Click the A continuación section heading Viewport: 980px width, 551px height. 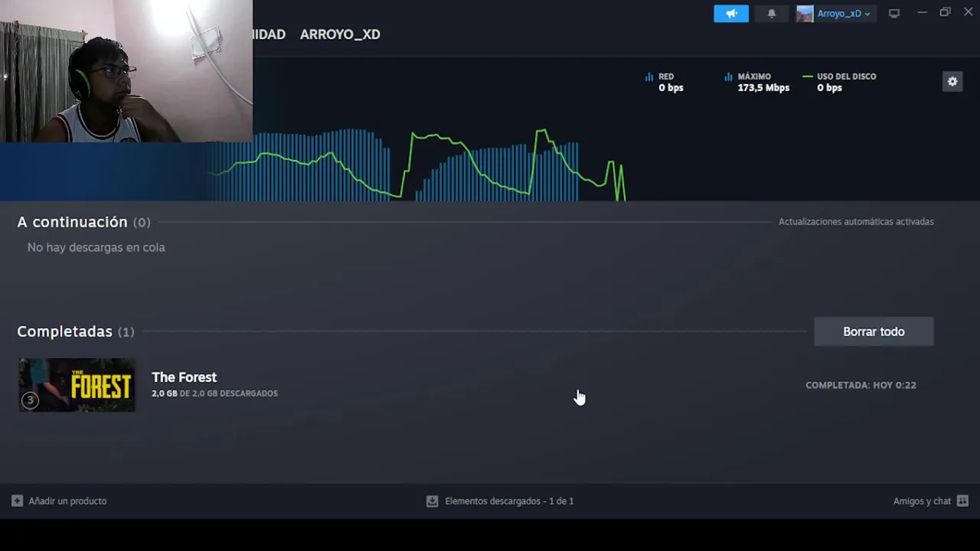pos(83,222)
